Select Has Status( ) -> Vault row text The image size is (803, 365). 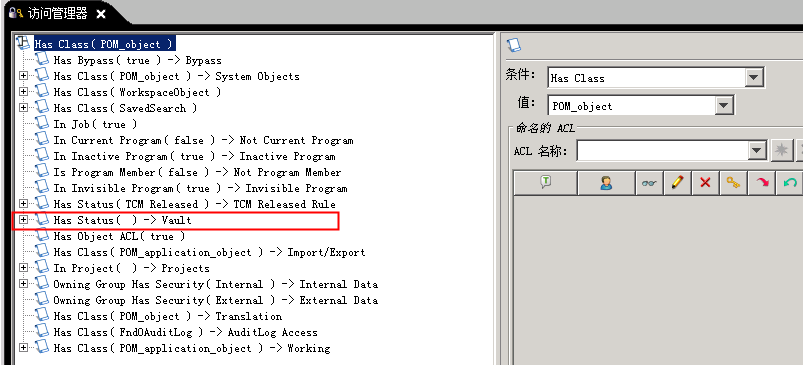coord(122,220)
